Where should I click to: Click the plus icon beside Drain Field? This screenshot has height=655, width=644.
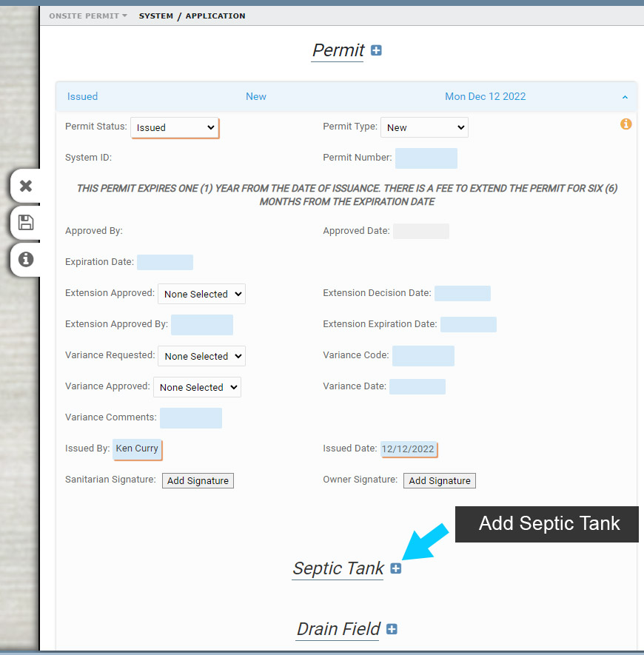[x=392, y=629]
